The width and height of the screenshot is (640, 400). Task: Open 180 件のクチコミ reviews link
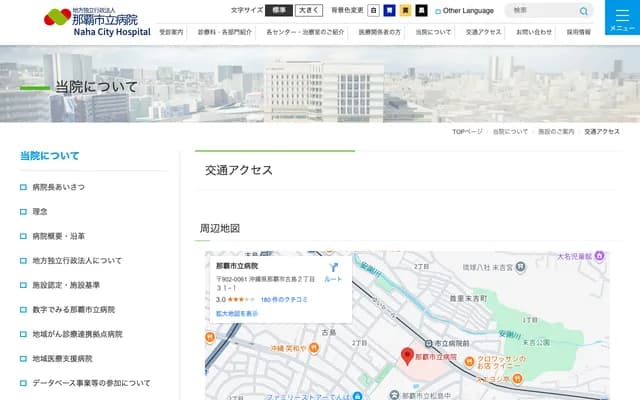pos(283,299)
